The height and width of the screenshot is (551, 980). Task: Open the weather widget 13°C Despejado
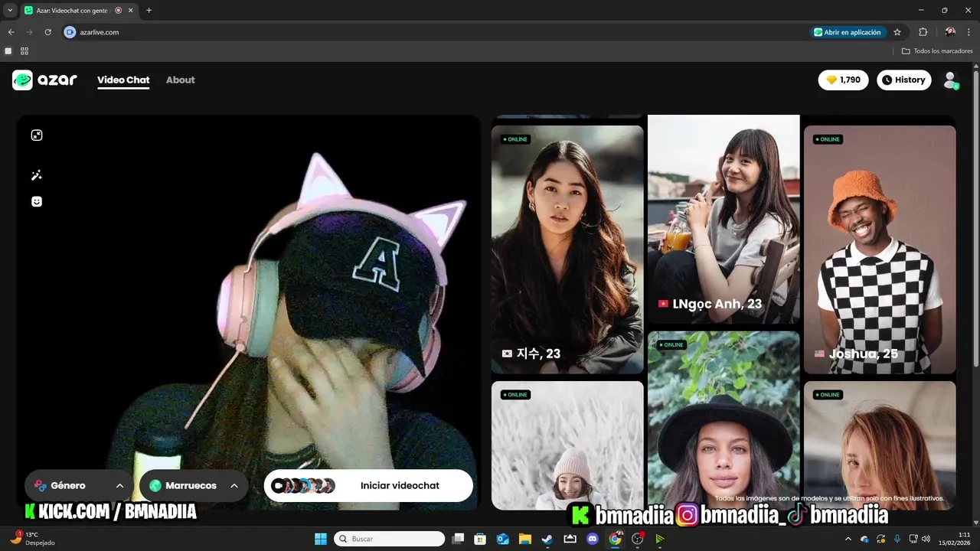[31, 539]
